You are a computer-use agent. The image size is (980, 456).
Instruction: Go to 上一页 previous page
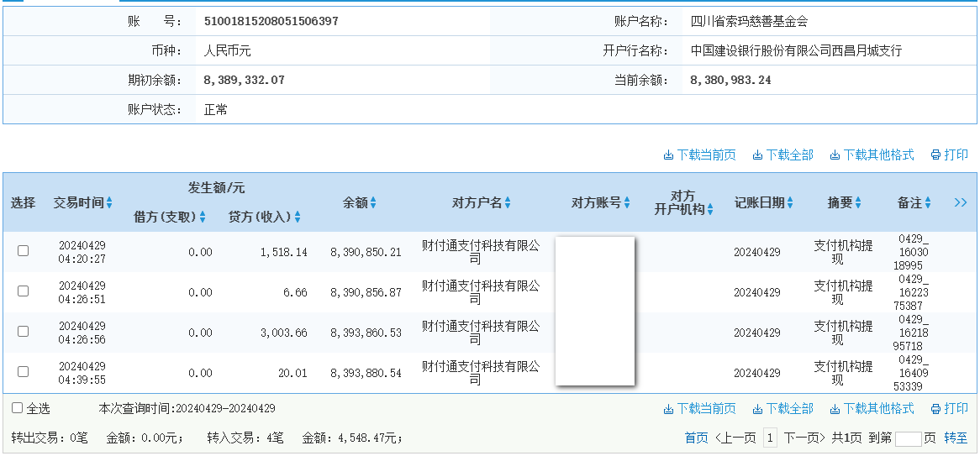point(735,438)
